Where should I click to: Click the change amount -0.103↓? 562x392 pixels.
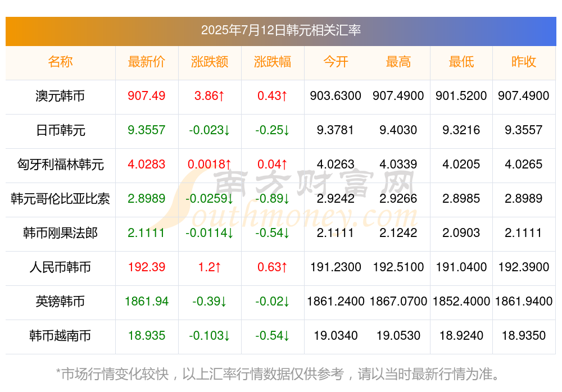210,336
